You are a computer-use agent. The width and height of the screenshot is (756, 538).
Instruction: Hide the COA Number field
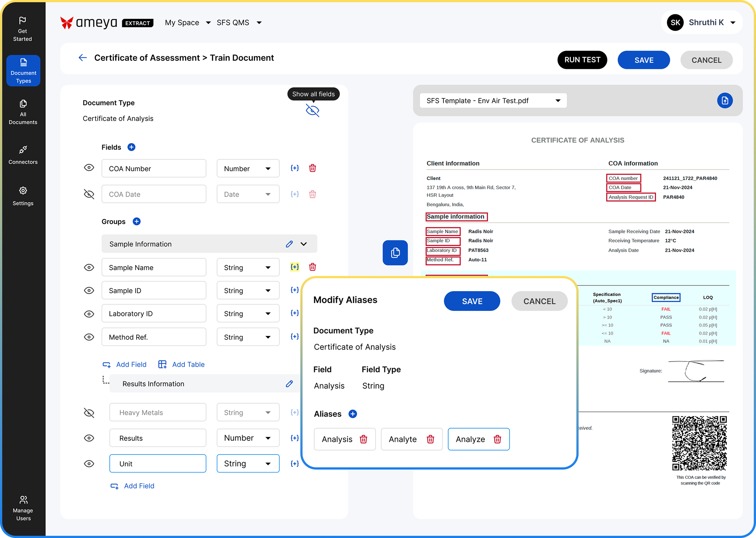[x=89, y=168]
